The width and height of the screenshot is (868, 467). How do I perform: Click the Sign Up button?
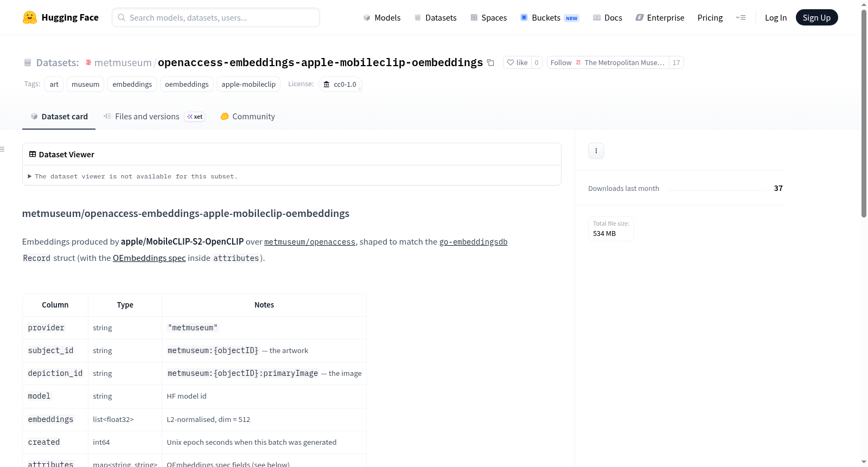pyautogui.click(x=816, y=17)
